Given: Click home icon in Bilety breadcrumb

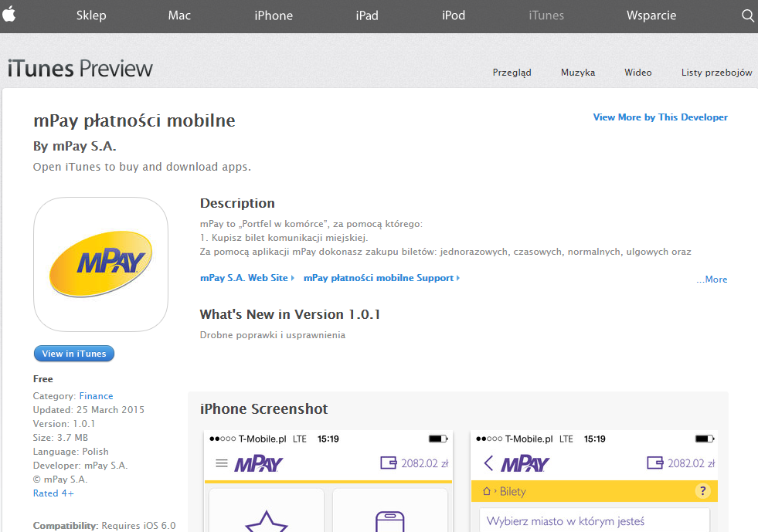Looking at the screenshot, I should (x=487, y=491).
